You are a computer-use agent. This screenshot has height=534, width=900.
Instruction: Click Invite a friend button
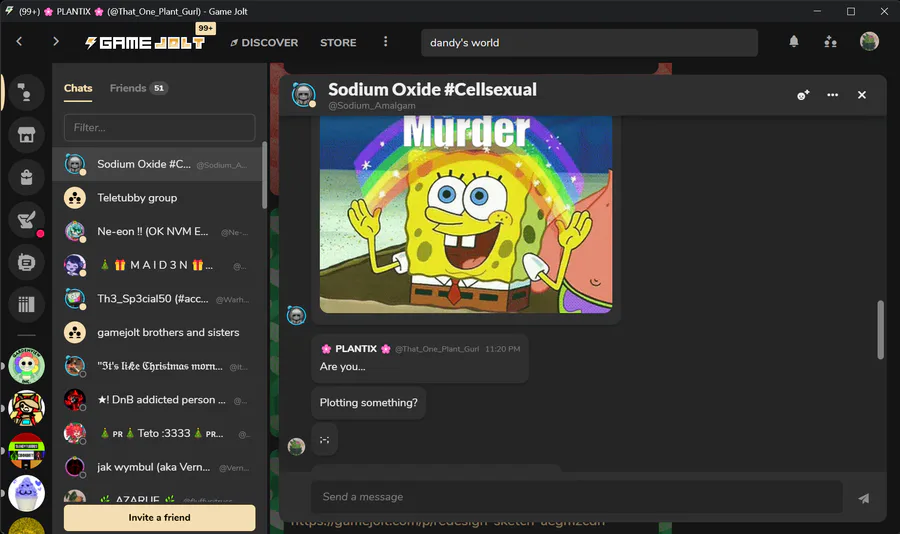tap(160, 517)
